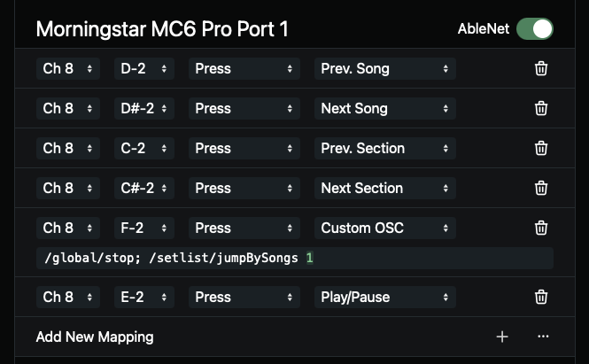Trash the Next Section mapping
This screenshot has width=589, height=364.
541,188
